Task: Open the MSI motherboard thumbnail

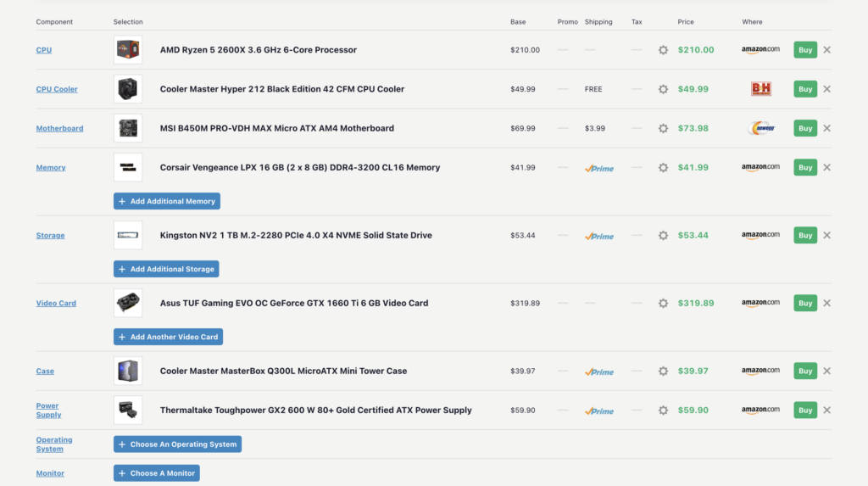Action: coord(128,128)
